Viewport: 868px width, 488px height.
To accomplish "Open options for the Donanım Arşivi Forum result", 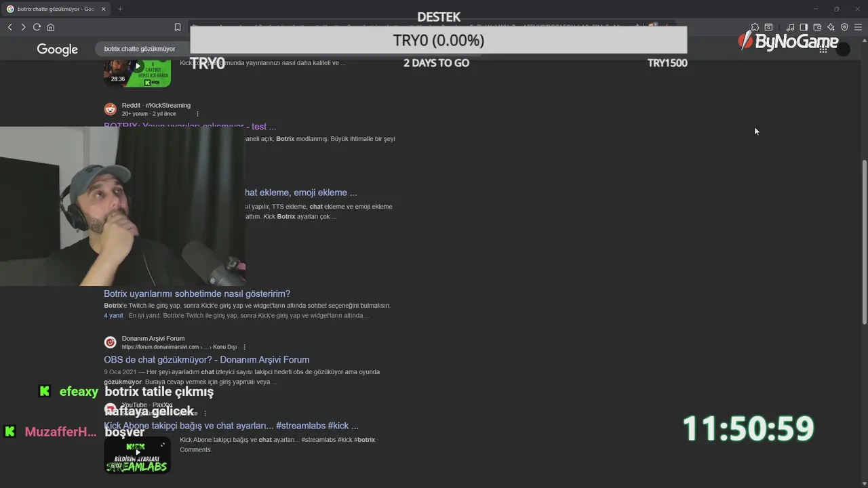I will (244, 347).
